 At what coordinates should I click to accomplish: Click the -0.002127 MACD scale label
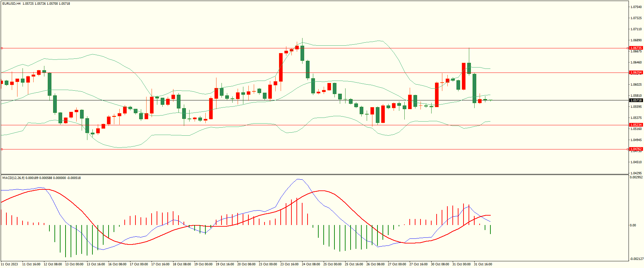[x=636, y=259]
